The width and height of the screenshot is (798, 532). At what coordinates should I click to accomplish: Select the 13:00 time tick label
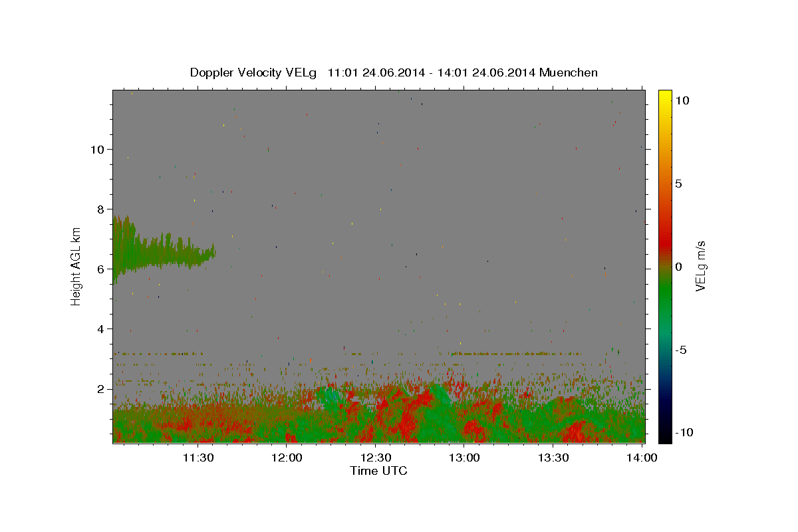click(x=464, y=458)
